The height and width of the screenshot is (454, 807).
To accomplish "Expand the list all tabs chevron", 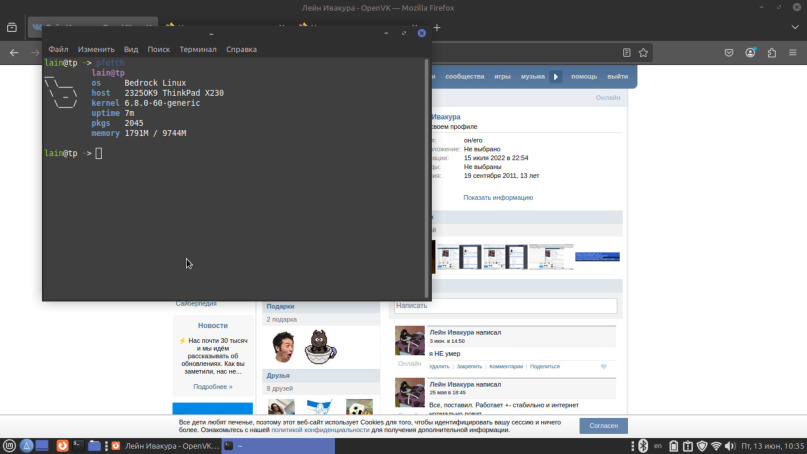I will click(795, 27).
